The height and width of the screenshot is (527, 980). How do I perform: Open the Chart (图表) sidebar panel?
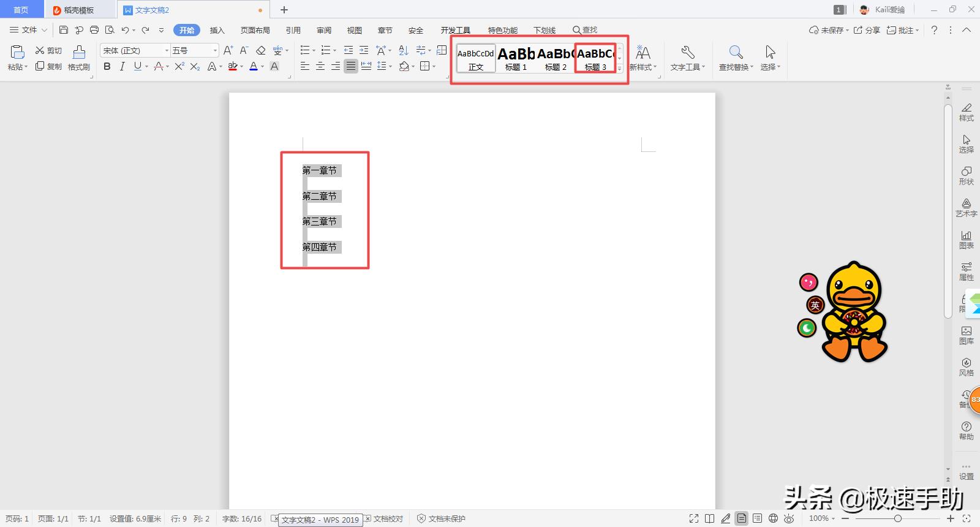[x=967, y=240]
